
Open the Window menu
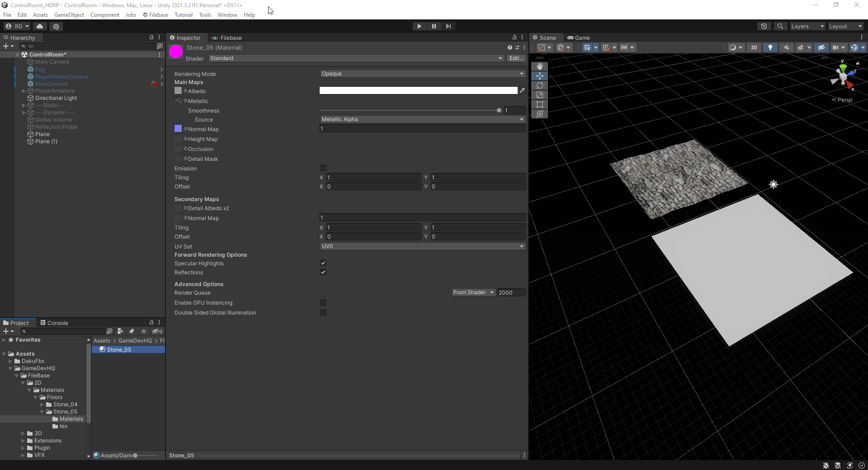click(227, 15)
